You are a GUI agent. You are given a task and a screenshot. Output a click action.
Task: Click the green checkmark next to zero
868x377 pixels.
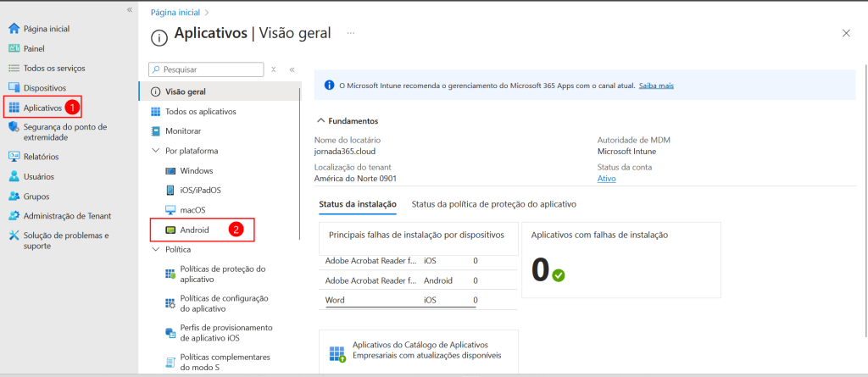pyautogui.click(x=558, y=275)
